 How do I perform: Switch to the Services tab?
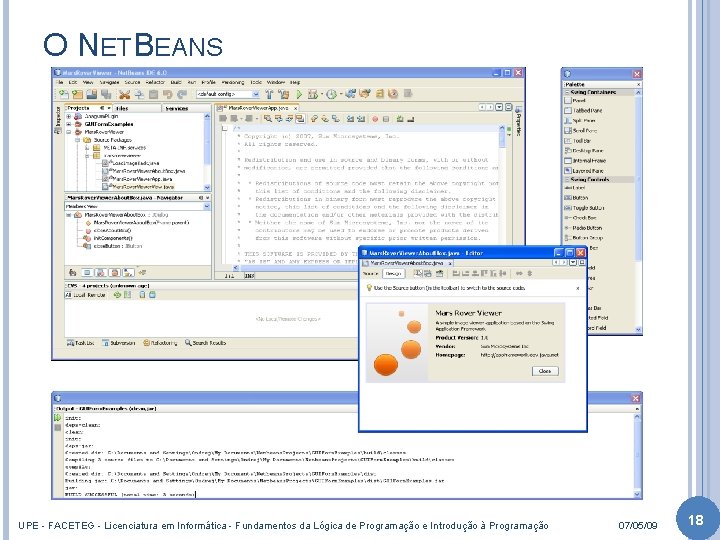[186, 108]
